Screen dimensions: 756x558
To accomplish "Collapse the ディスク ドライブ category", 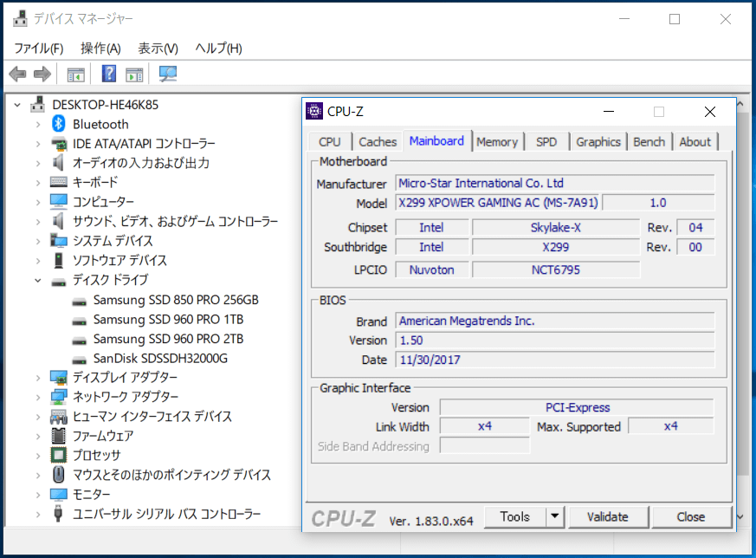I will 38,280.
